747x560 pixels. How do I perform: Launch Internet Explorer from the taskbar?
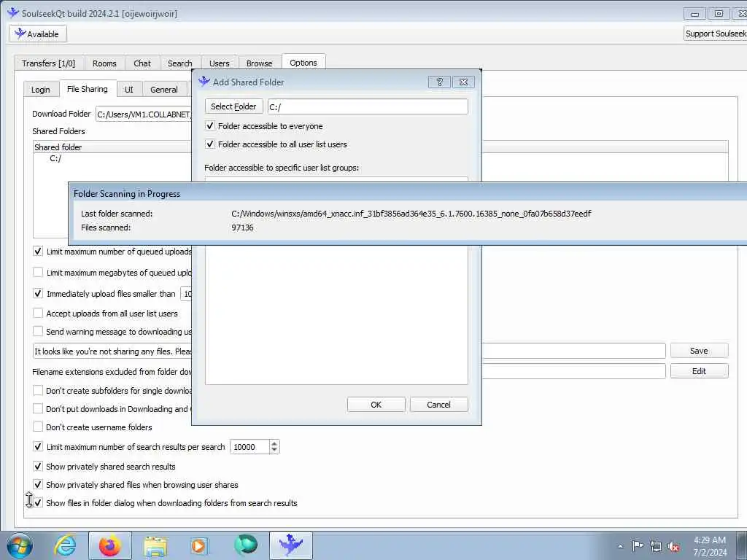[x=65, y=545]
